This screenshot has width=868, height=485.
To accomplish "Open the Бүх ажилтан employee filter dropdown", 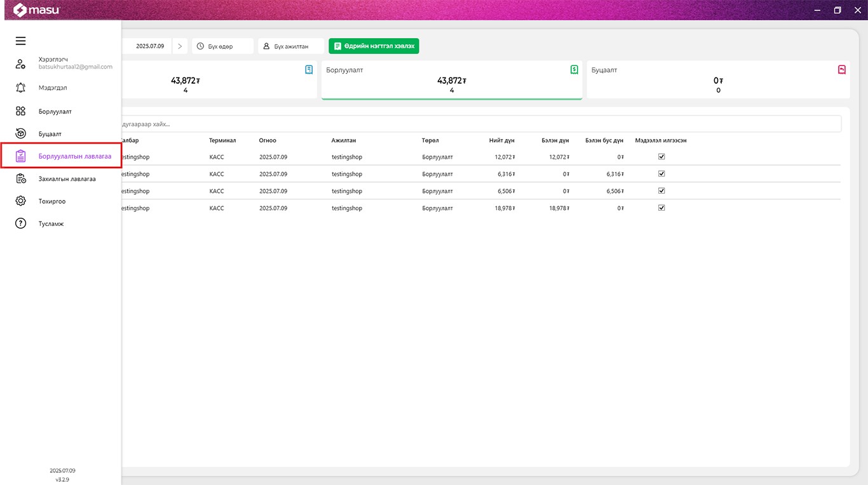I will coord(291,46).
